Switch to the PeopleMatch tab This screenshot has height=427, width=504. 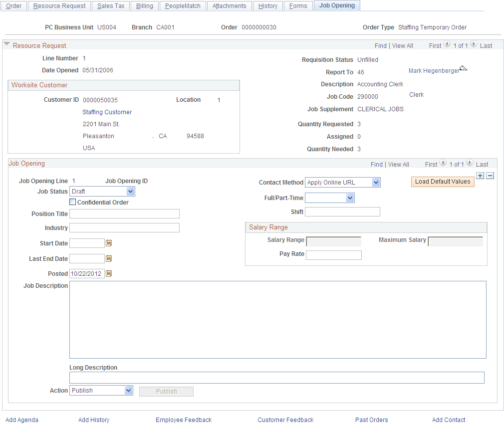(x=183, y=6)
